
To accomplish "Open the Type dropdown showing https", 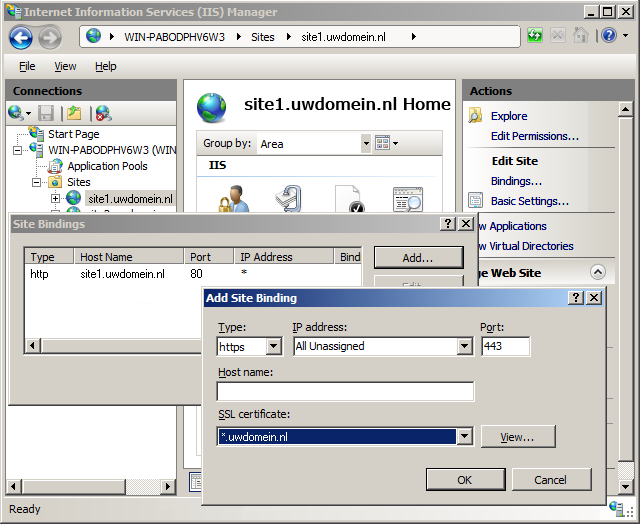I will pos(274,346).
